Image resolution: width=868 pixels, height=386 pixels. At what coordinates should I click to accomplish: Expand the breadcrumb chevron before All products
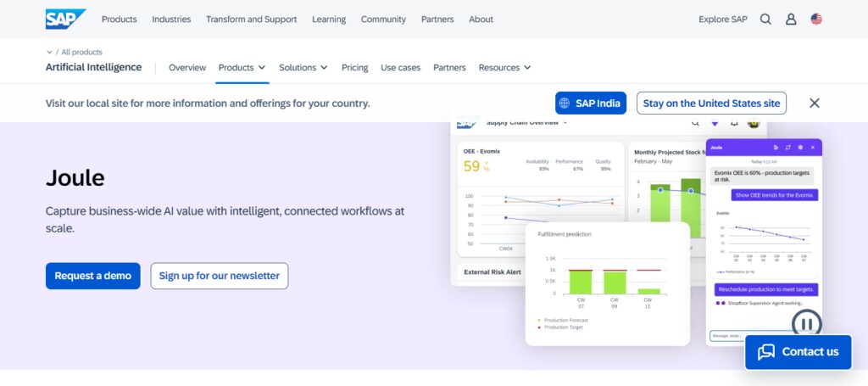(49, 52)
